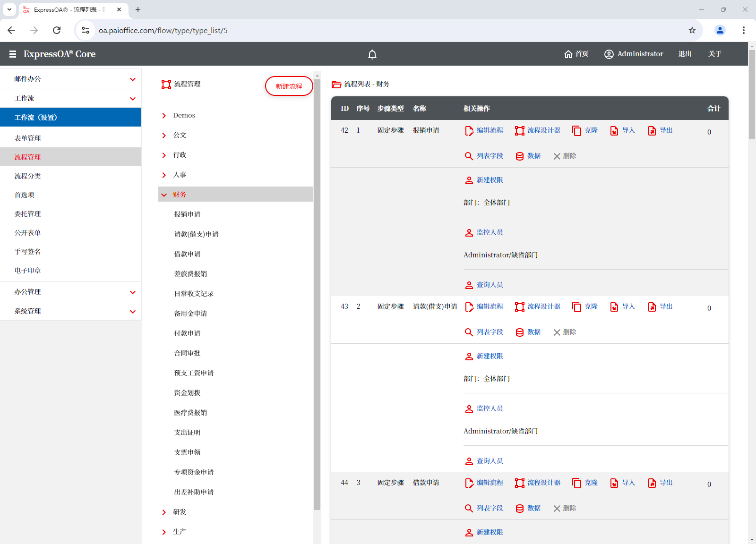Open 流程设计器 icon for 报销申请 row
This screenshot has width=756, height=544.
pyautogui.click(x=520, y=131)
